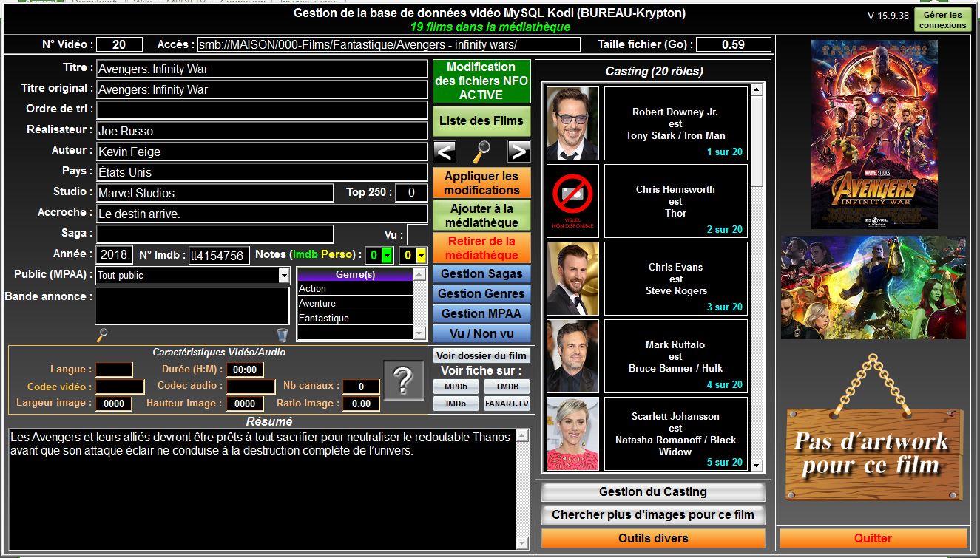The image size is (980, 558).
Task: Click the Bande annonce text box
Action: pos(192,306)
